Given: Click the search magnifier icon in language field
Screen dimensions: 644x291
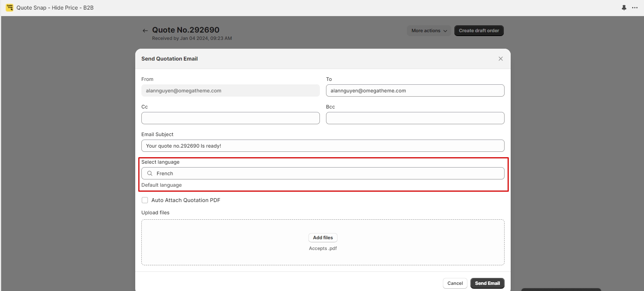Looking at the screenshot, I should click(150, 173).
